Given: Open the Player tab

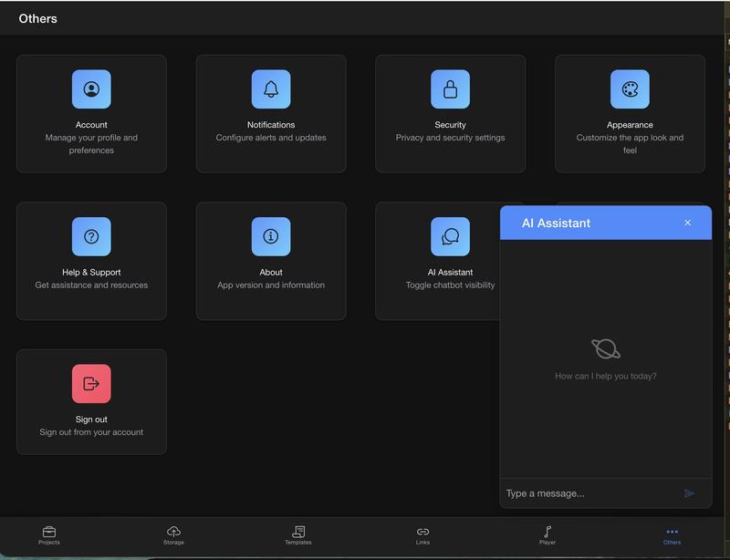Looking at the screenshot, I should [x=547, y=530].
